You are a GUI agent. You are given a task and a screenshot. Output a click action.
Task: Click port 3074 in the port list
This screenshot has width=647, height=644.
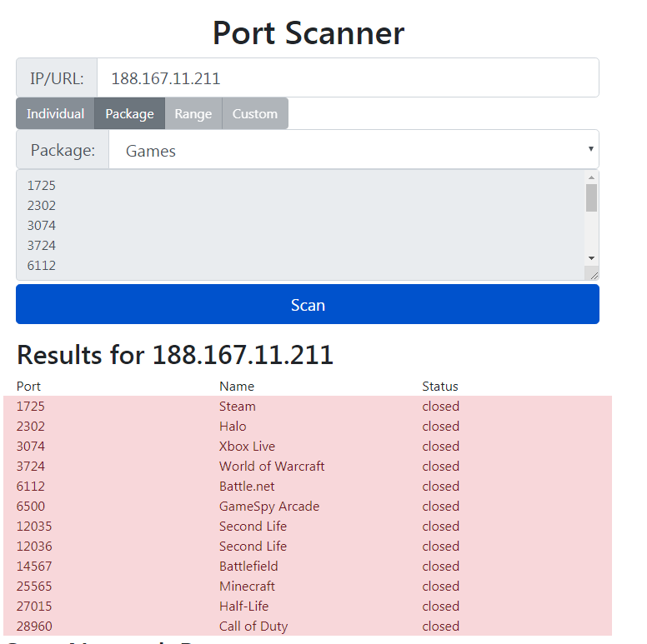pos(41,226)
